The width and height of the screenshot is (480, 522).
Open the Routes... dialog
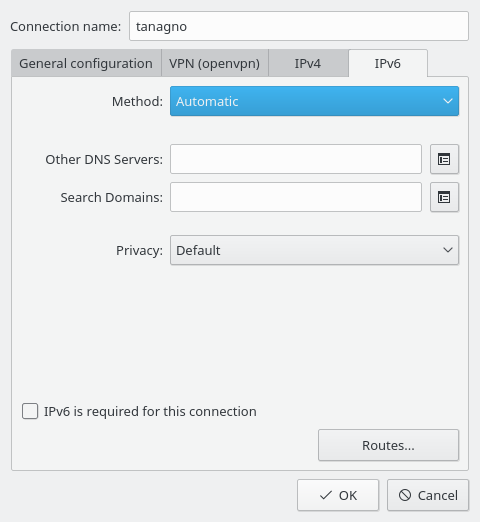click(388, 445)
